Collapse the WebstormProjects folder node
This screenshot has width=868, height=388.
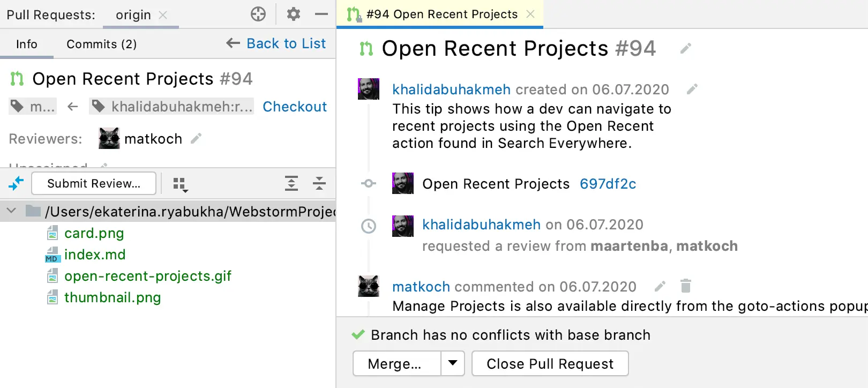tap(11, 211)
